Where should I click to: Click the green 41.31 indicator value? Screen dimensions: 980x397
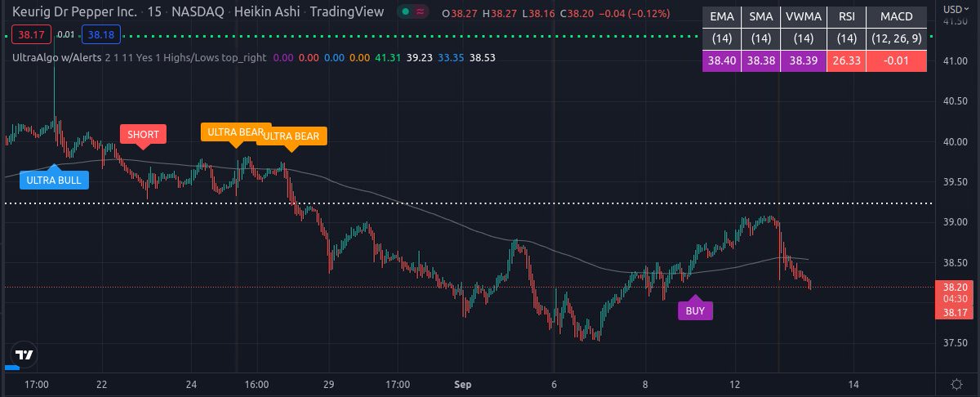point(388,58)
